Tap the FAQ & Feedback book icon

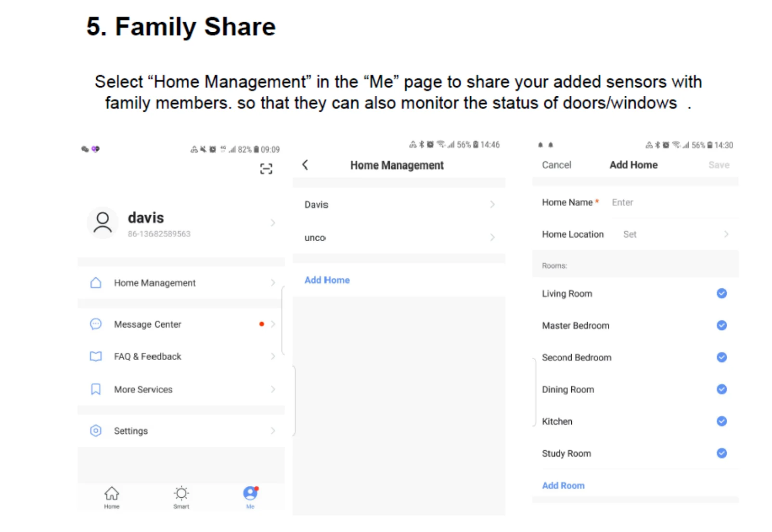[96, 356]
